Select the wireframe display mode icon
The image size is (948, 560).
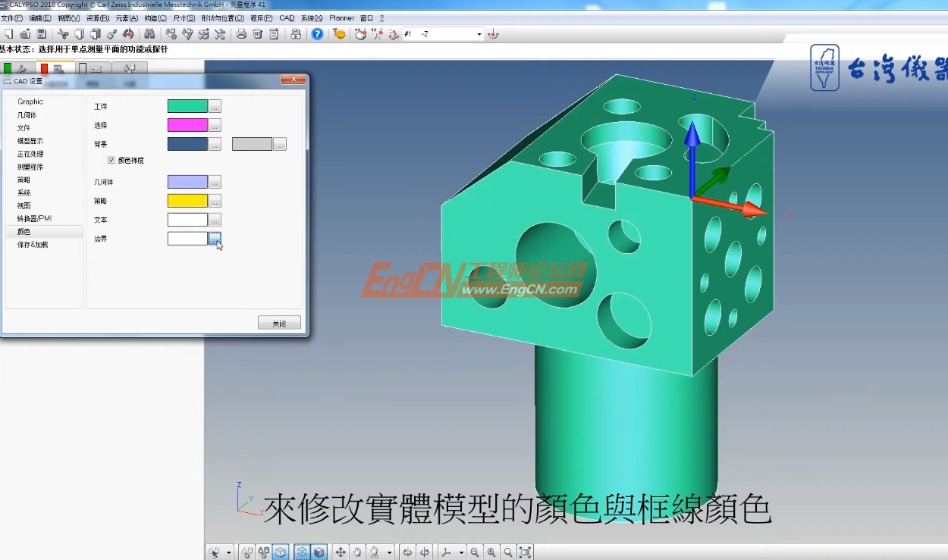click(x=279, y=551)
